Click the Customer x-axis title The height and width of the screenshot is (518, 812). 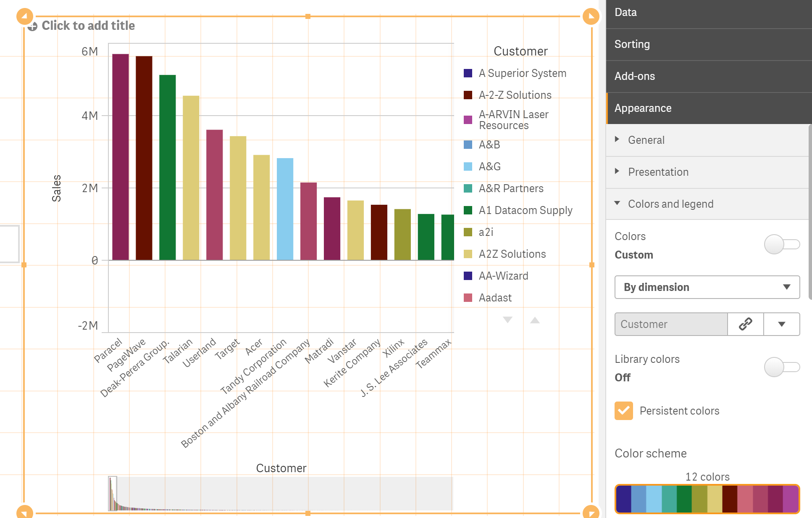click(x=281, y=468)
